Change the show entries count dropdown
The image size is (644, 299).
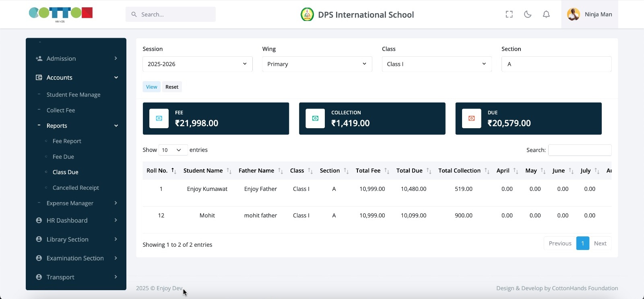coord(173,150)
